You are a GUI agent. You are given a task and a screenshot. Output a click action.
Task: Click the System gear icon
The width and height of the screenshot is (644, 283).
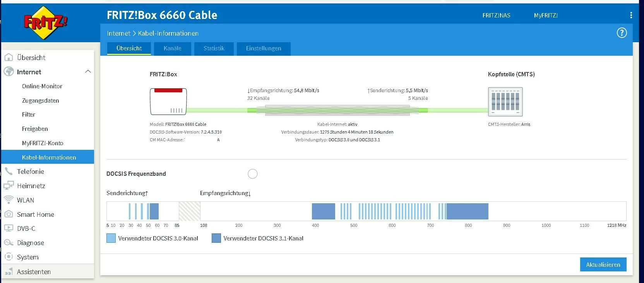click(9, 257)
